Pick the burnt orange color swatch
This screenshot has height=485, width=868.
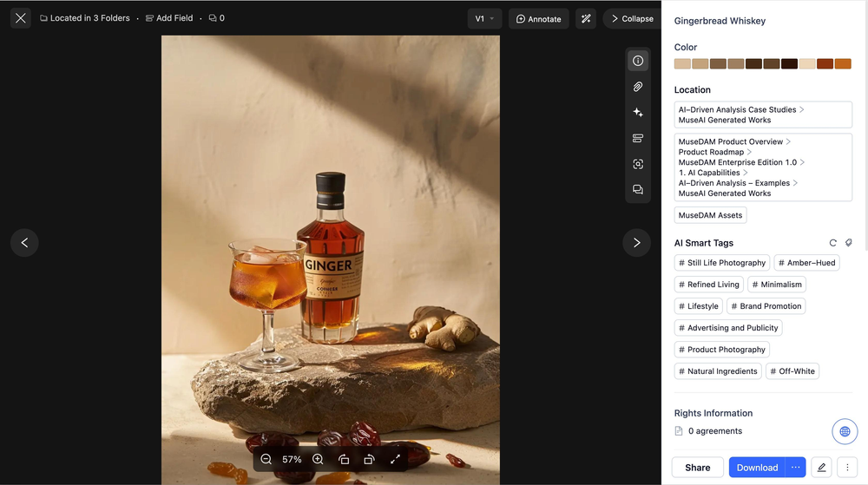842,64
